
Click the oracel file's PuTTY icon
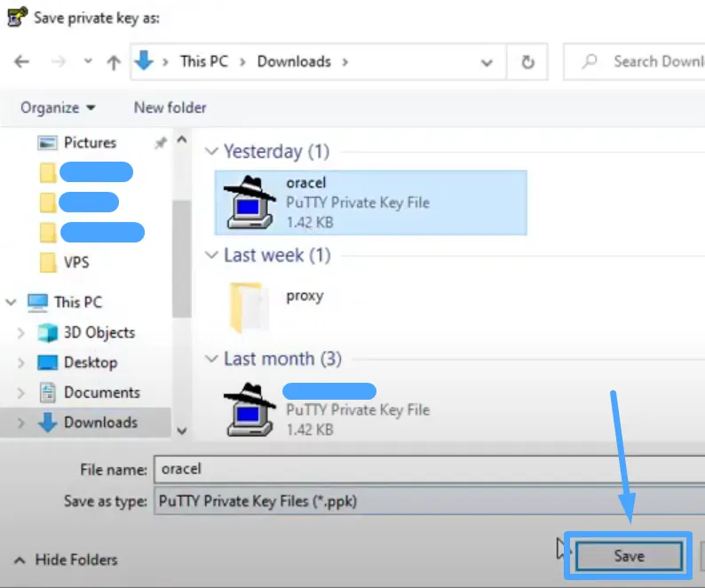click(x=250, y=203)
